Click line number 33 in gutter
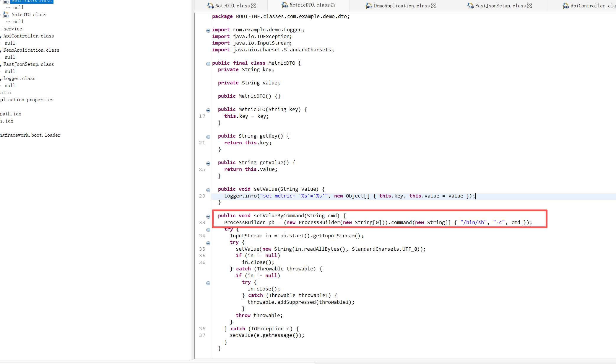616x364 pixels. pos(202,222)
